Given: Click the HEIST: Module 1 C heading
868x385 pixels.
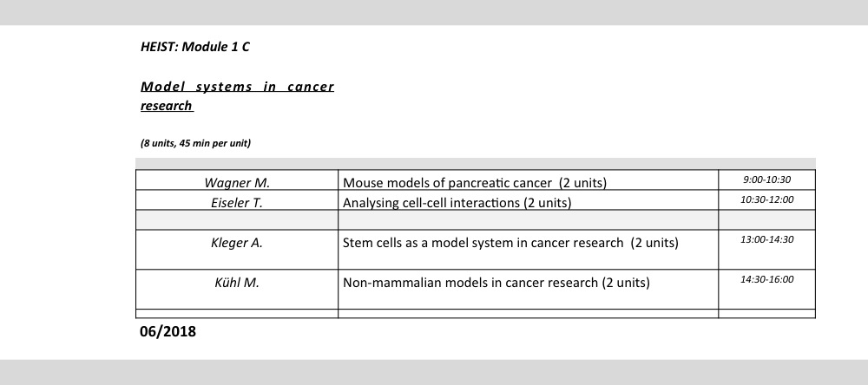Looking at the screenshot, I should tap(194, 47).
